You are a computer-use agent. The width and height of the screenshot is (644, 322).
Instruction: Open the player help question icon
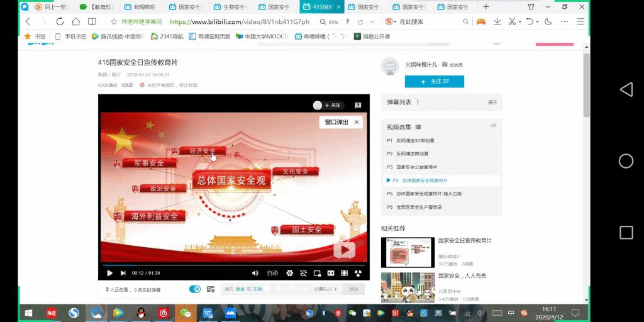coord(358,105)
